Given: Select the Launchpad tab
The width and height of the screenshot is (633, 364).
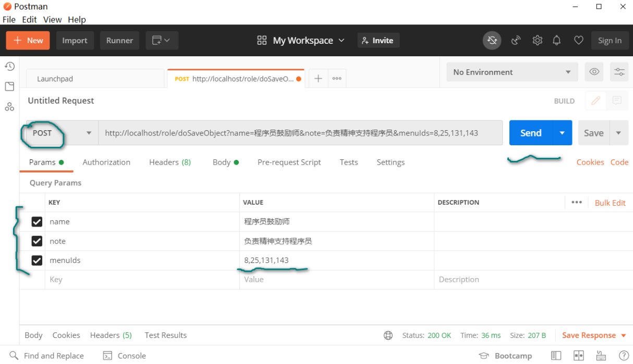Looking at the screenshot, I should (x=95, y=79).
